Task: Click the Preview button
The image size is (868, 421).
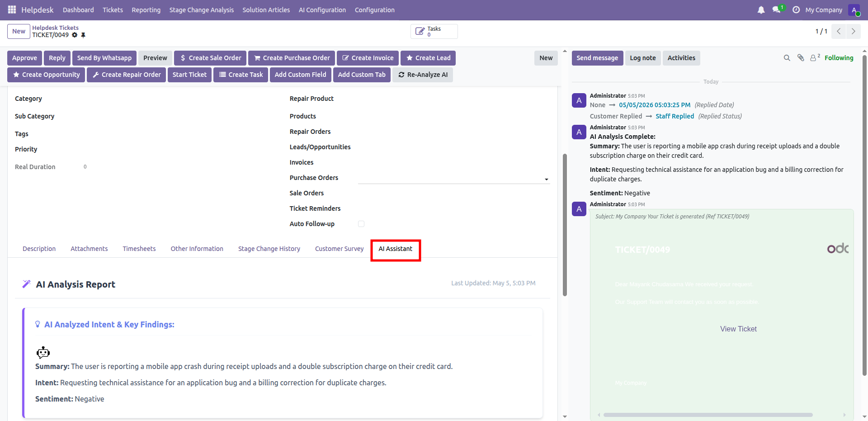Action: (155, 58)
